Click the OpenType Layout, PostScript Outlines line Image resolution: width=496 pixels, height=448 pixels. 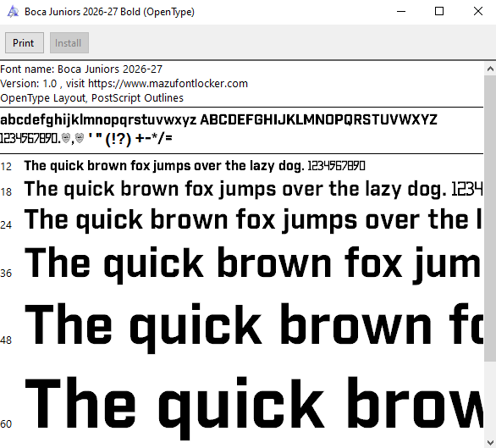pos(91,98)
